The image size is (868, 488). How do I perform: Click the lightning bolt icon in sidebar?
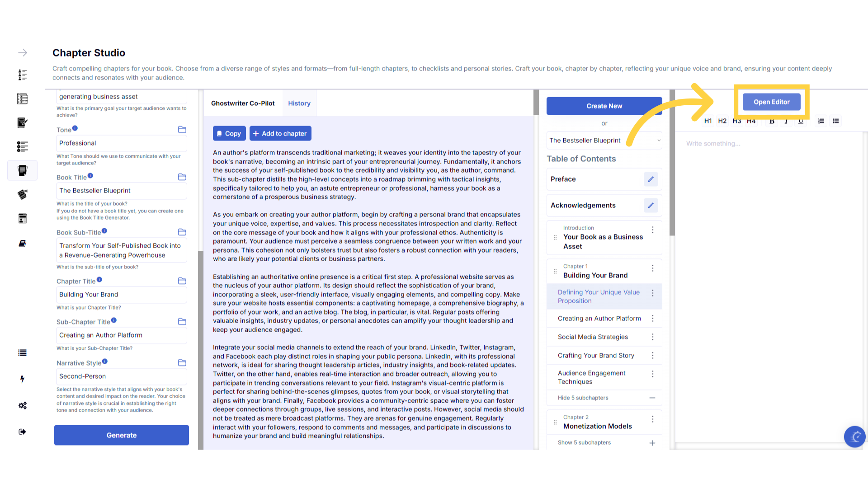pos(22,379)
